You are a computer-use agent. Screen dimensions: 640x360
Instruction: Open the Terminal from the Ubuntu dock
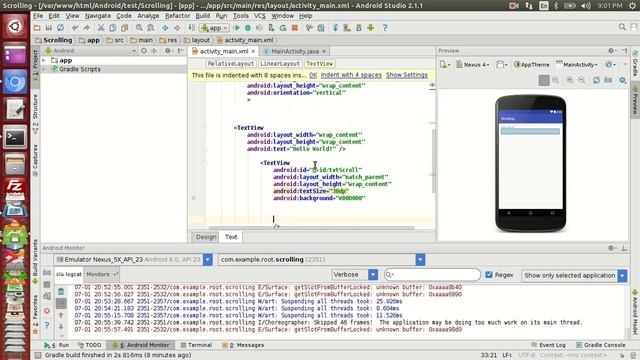15,137
